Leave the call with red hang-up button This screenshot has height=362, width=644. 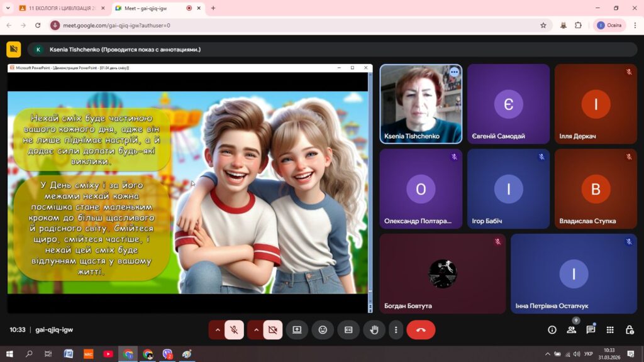pos(421,330)
